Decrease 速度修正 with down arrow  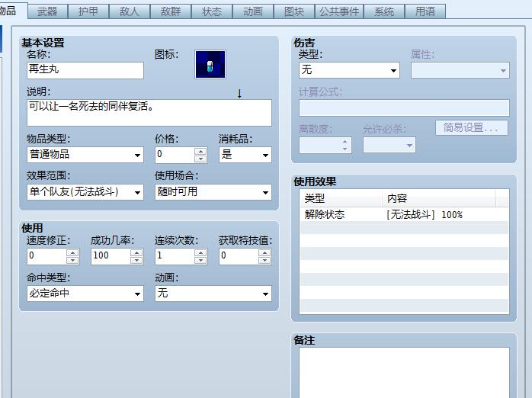(72, 260)
